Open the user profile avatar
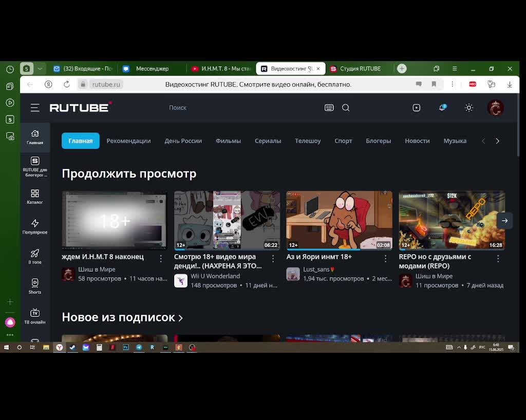526x420 pixels. pyautogui.click(x=495, y=108)
